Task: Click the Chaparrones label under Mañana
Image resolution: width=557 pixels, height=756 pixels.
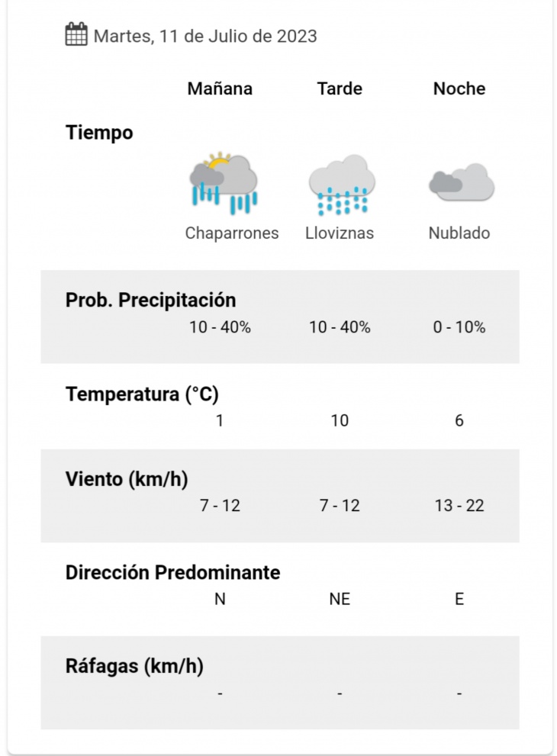Action: coord(232,233)
